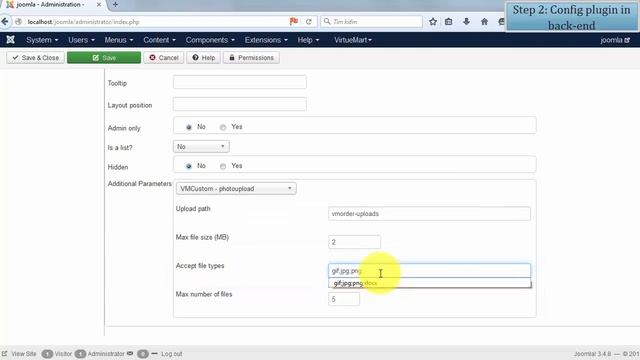The image size is (640, 360).
Task: Click the Upload path field
Action: (x=429, y=213)
